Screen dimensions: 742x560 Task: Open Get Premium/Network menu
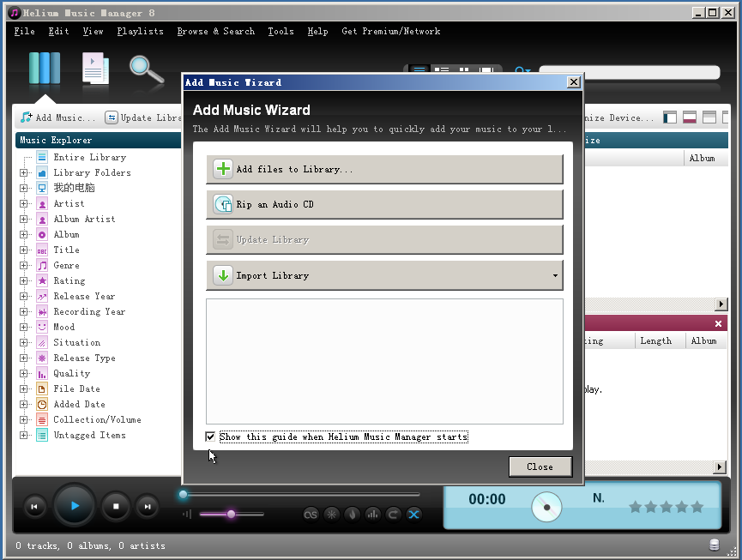[x=391, y=31]
